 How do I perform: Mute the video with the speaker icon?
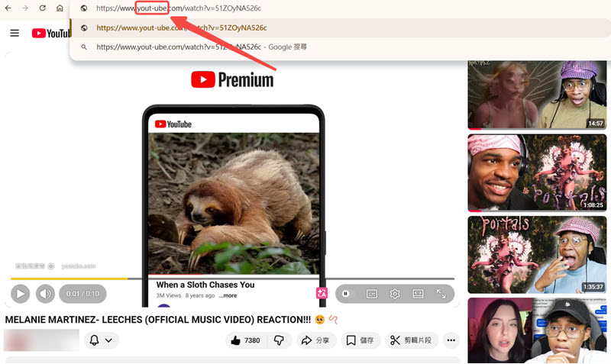pyautogui.click(x=45, y=294)
